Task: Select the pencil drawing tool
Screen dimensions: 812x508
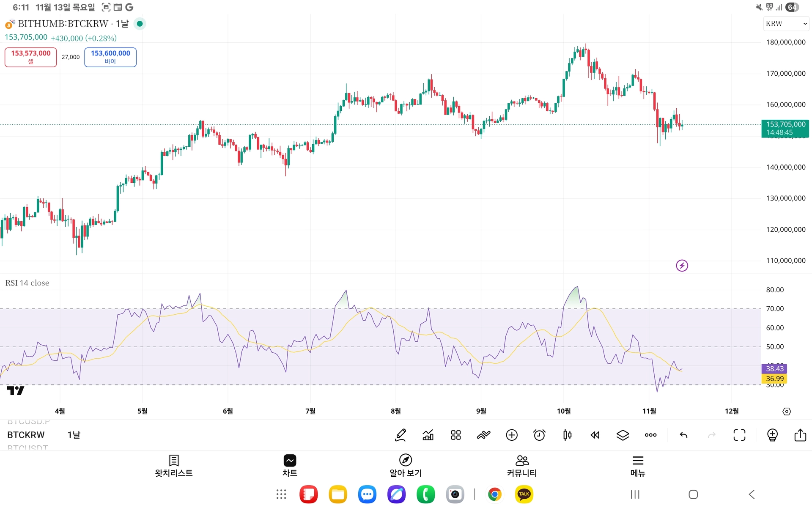Action: (400, 435)
